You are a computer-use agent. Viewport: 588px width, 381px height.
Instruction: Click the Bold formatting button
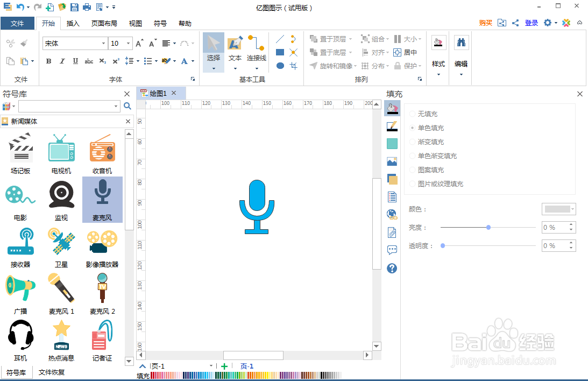(48, 61)
